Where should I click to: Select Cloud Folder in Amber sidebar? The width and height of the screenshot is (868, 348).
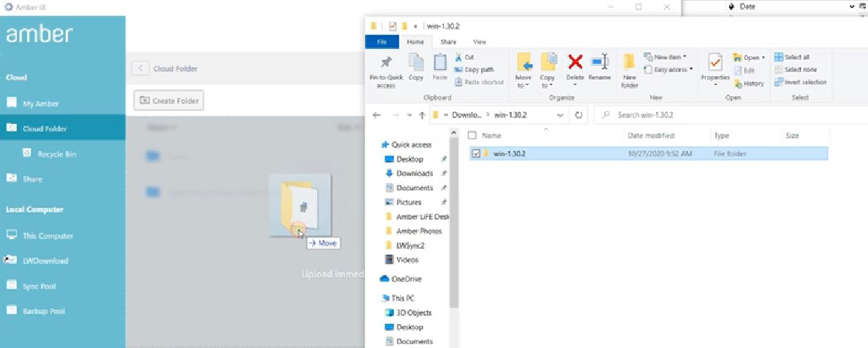pos(62,129)
